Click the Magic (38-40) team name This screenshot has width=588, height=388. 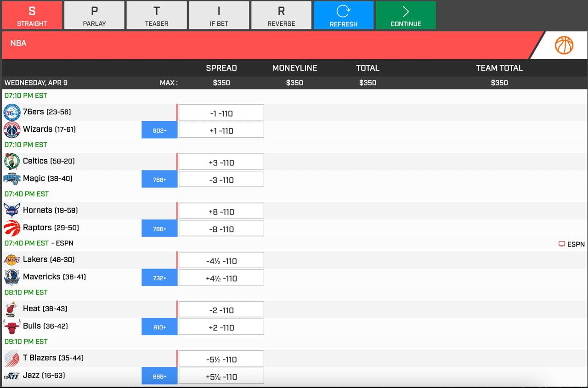click(x=48, y=178)
